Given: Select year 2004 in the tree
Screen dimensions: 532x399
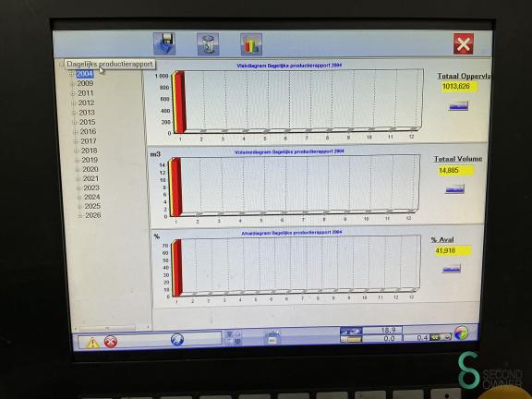Looking at the screenshot, I should pyautogui.click(x=84, y=74).
